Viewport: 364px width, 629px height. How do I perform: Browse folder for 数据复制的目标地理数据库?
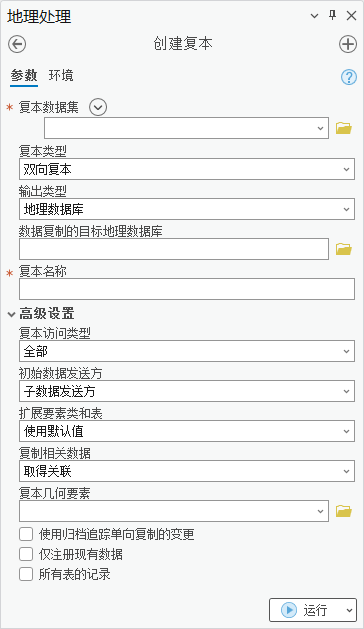(x=344, y=249)
